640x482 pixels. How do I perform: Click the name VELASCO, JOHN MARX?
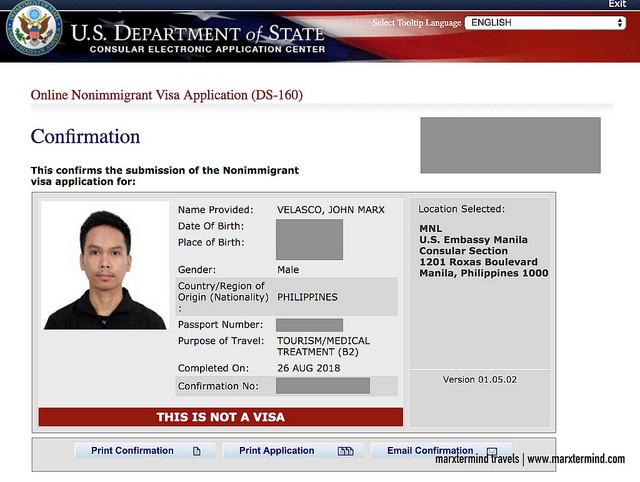[331, 210]
